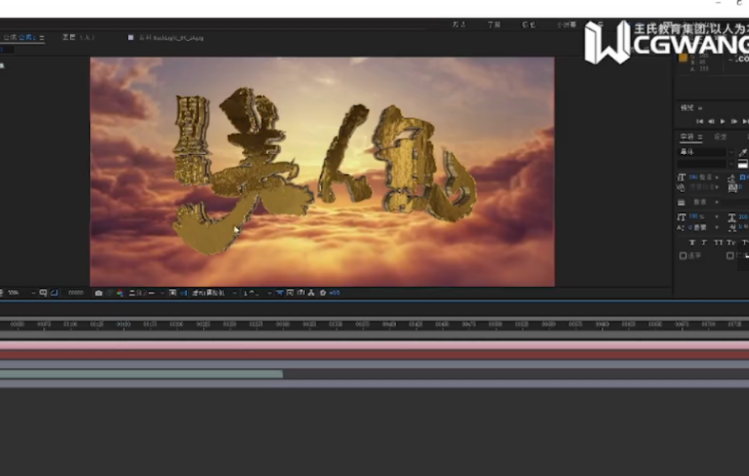
Task: Toggle mask and shape path visibility icon
Action: coord(54,293)
